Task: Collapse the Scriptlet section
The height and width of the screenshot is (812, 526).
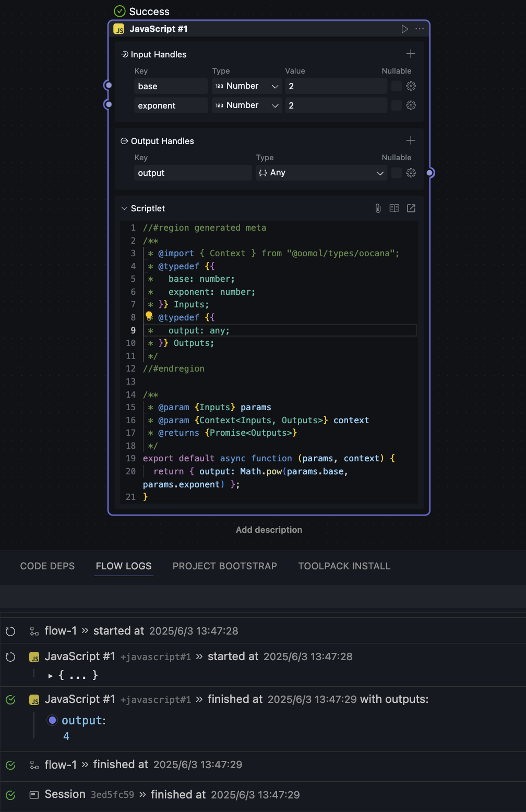Action: click(x=124, y=209)
